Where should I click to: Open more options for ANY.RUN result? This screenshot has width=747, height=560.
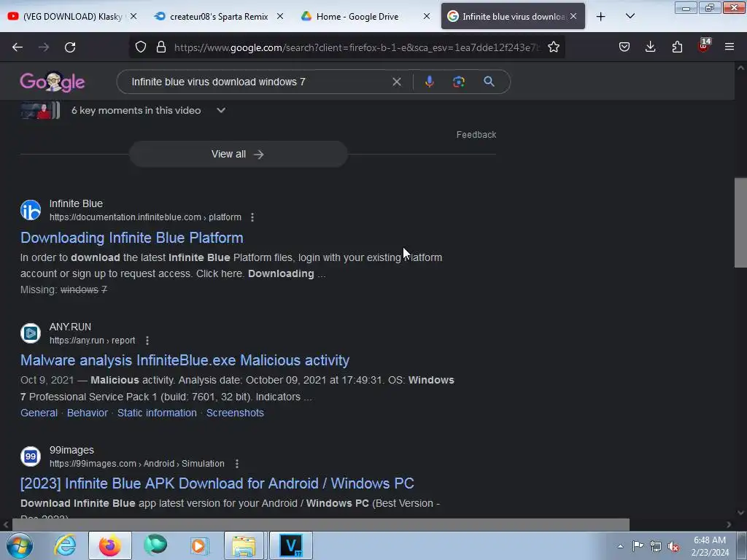click(147, 341)
